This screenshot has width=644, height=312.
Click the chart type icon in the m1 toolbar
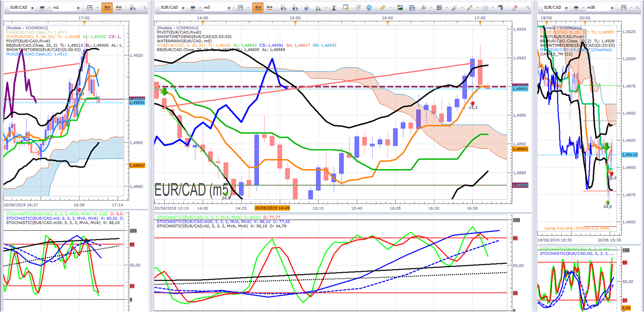coord(90,8)
